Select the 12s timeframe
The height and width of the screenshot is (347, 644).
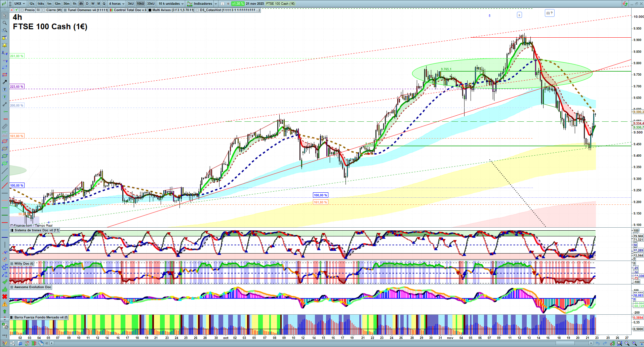32,4
